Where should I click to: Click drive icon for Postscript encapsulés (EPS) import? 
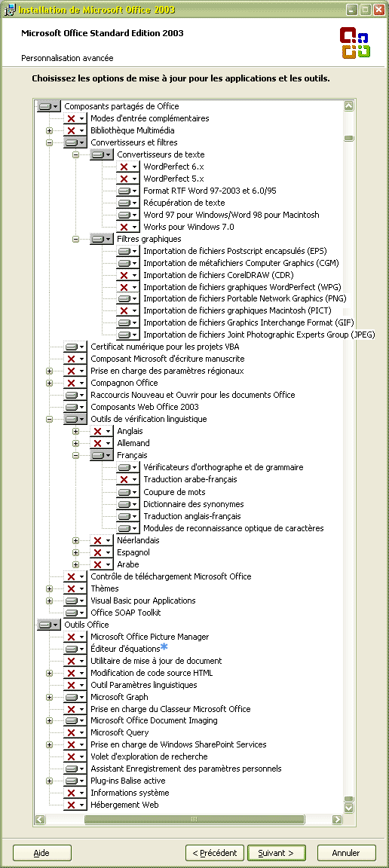tap(124, 252)
